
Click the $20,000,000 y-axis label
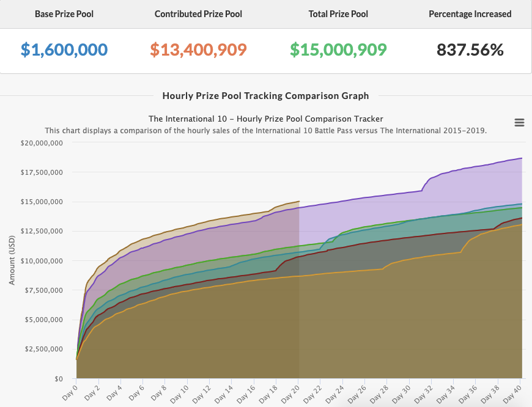click(x=42, y=143)
